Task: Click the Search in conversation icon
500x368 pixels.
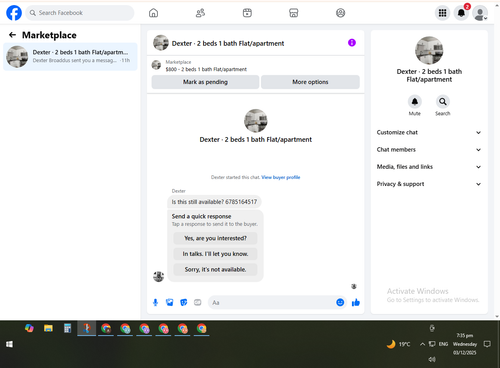Action: click(x=443, y=102)
